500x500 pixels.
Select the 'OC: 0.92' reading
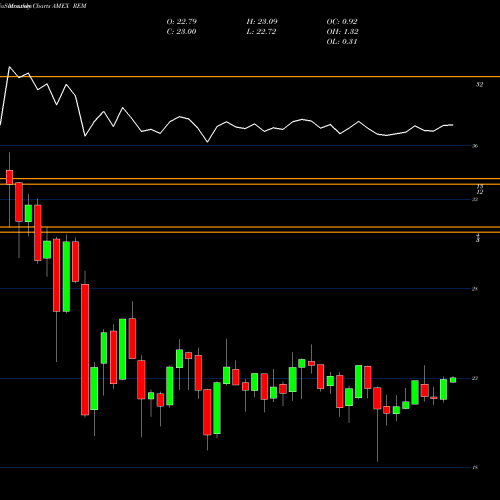pos(342,21)
